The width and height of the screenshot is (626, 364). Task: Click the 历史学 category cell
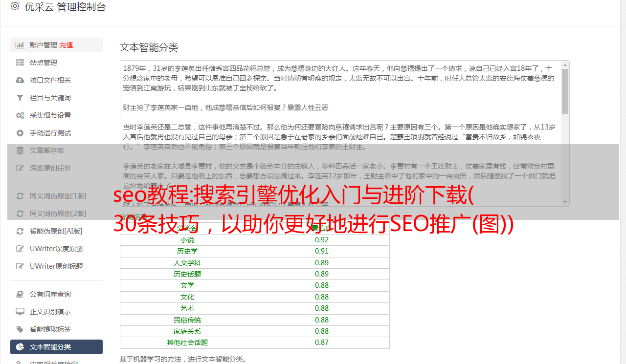(187, 251)
